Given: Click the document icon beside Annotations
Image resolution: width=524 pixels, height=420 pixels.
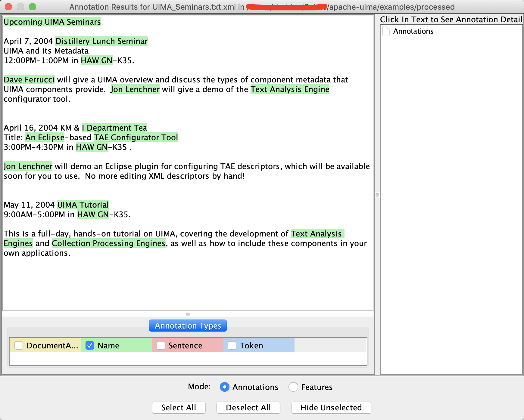Looking at the screenshot, I should click(x=386, y=31).
